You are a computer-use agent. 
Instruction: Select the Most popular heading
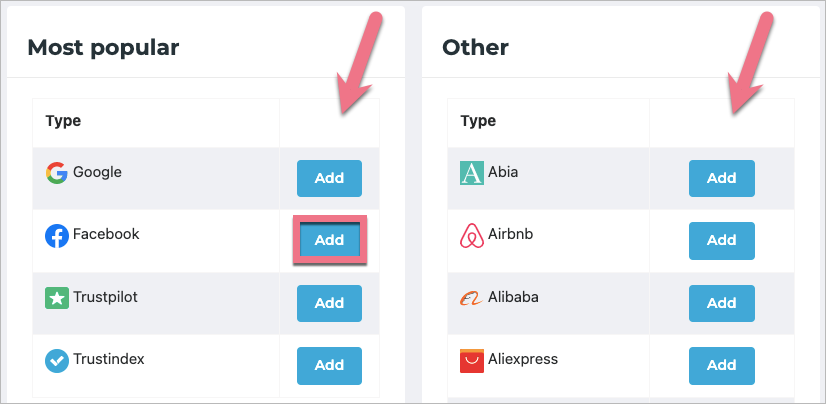click(103, 46)
